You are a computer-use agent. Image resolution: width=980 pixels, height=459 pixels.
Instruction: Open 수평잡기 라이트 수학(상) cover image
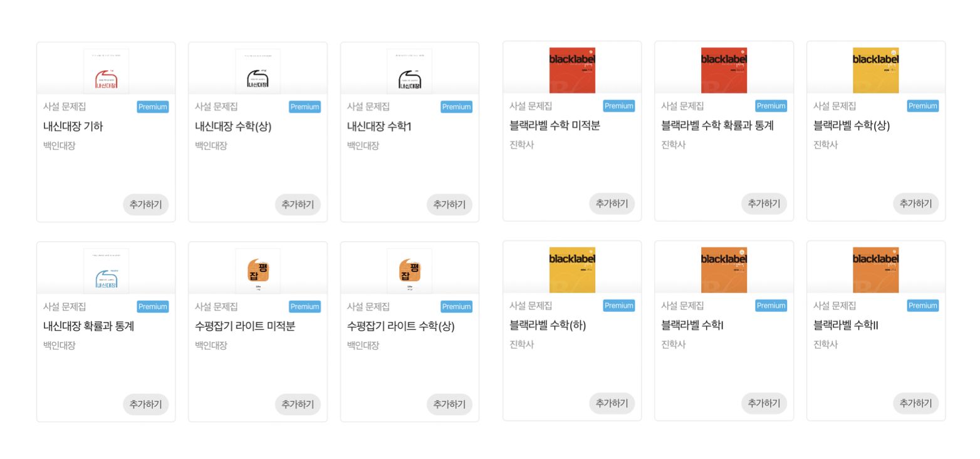click(409, 271)
